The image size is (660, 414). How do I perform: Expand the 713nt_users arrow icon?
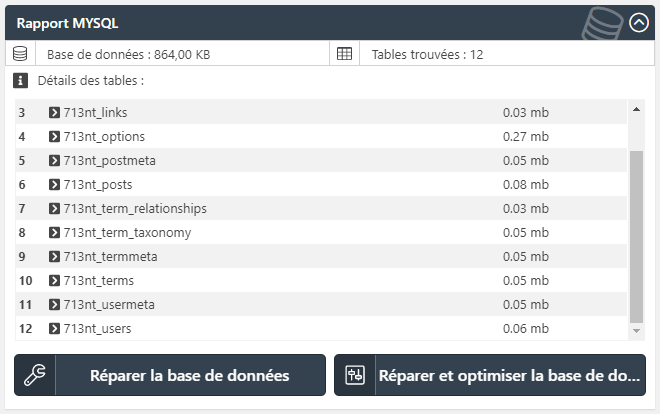click(x=54, y=328)
